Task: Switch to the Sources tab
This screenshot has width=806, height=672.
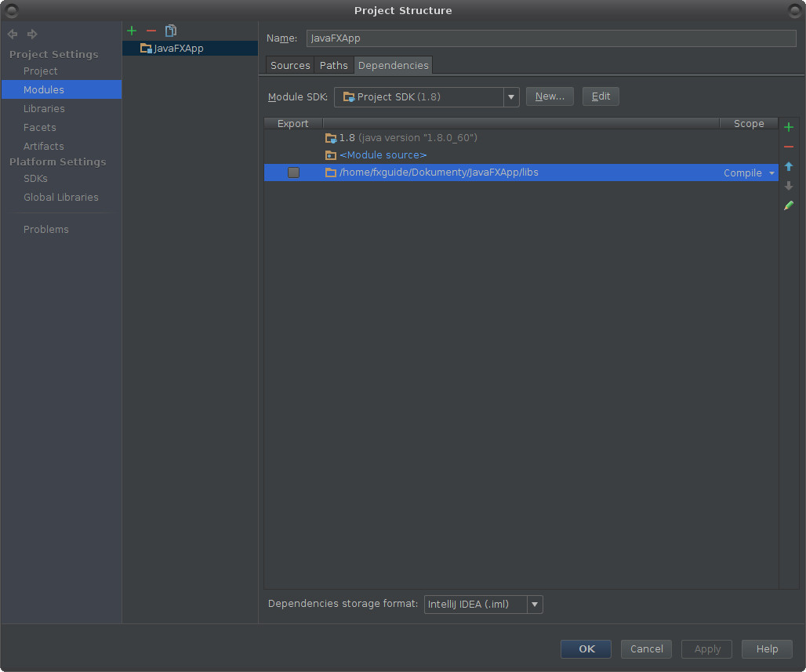Action: pos(289,65)
